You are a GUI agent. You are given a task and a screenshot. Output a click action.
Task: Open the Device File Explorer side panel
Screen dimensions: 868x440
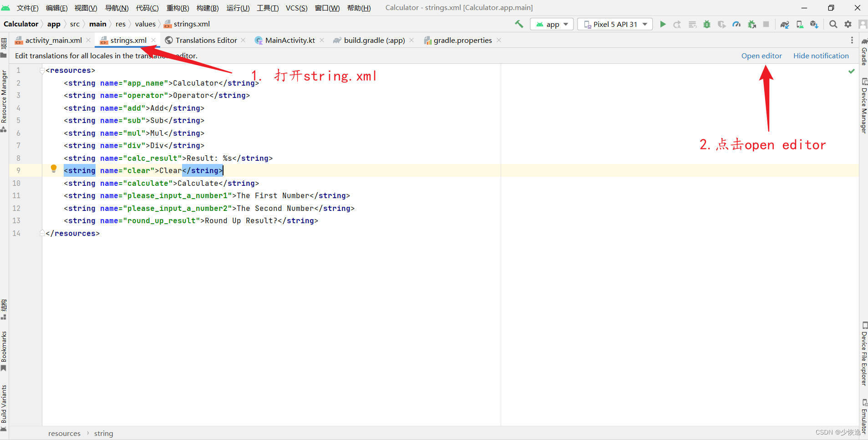point(864,354)
